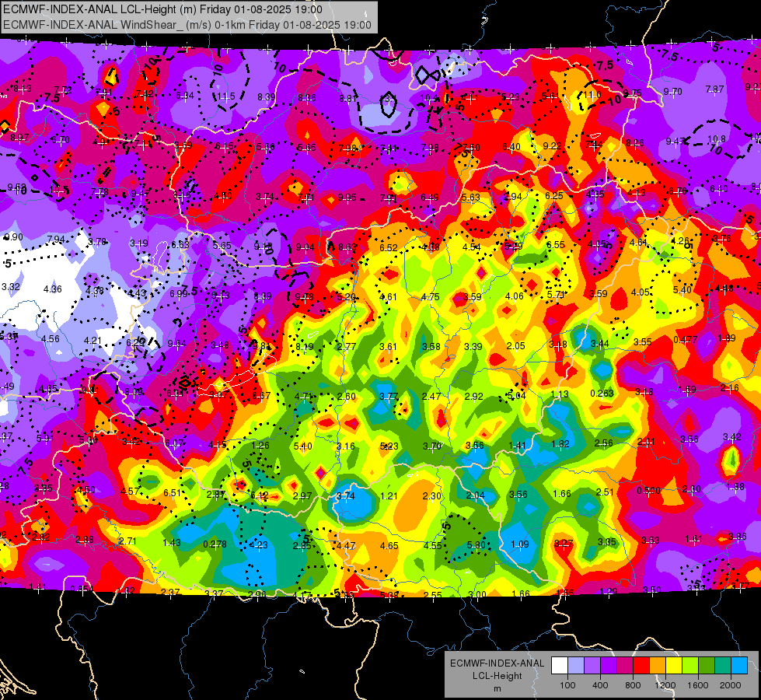761x700 pixels.
Task: Click the wind shear value 4.36
Action: pos(52,289)
